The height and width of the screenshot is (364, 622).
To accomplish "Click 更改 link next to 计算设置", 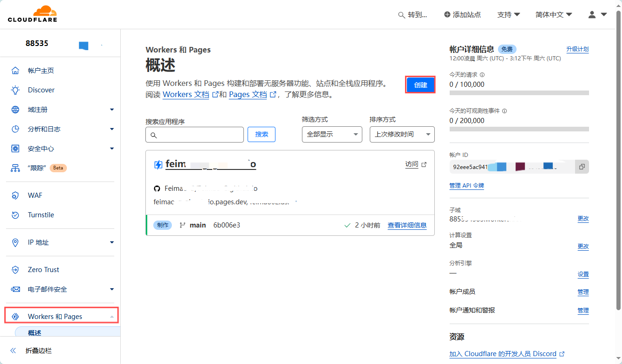I will click(583, 247).
